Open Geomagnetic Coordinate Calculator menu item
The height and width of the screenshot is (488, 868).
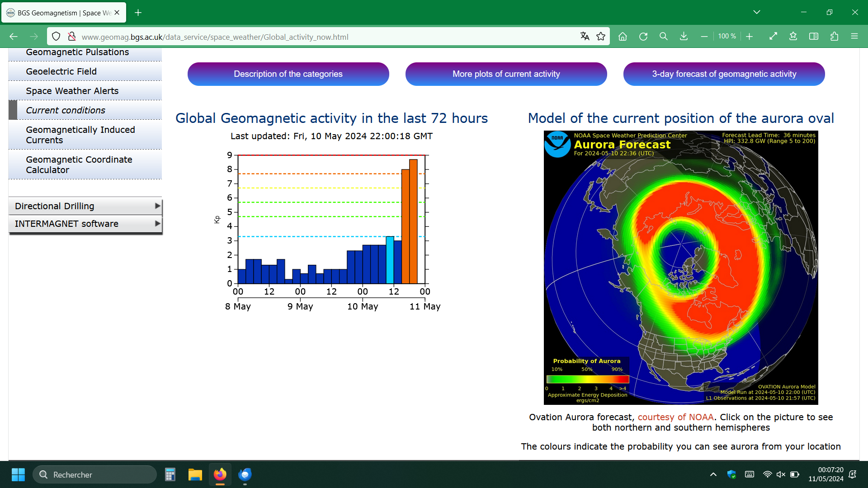[x=79, y=164]
